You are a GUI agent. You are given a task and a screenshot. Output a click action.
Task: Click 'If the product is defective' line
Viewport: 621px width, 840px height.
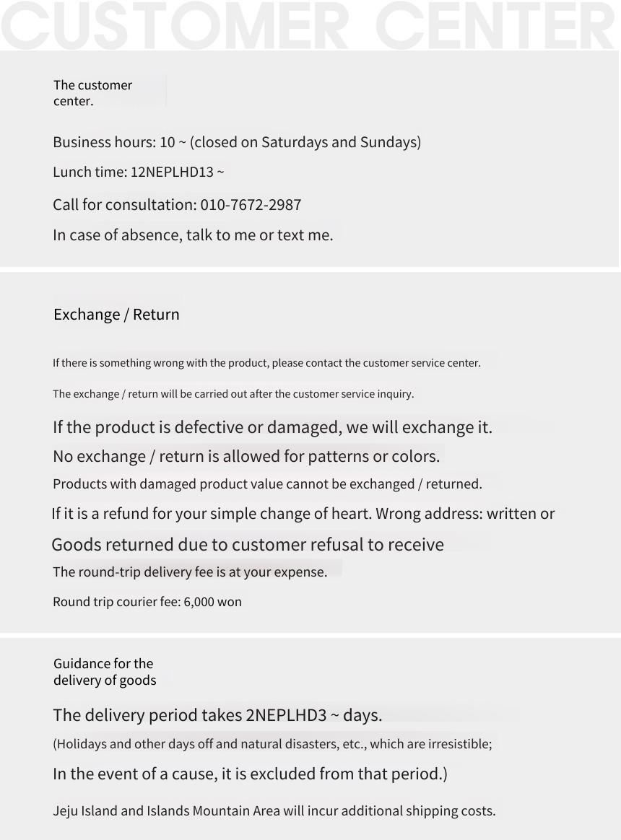pyautogui.click(x=272, y=427)
